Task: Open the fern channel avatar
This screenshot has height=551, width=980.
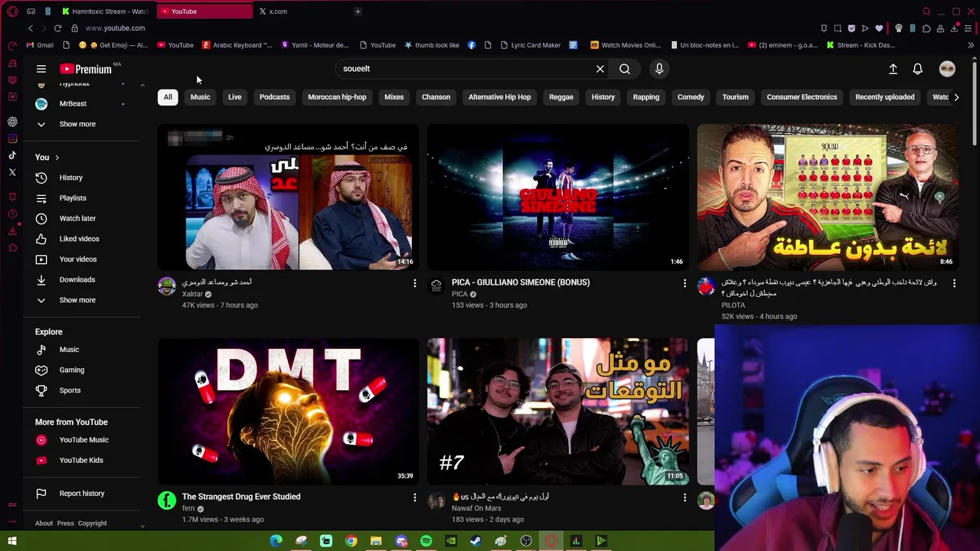Action: 167,500
